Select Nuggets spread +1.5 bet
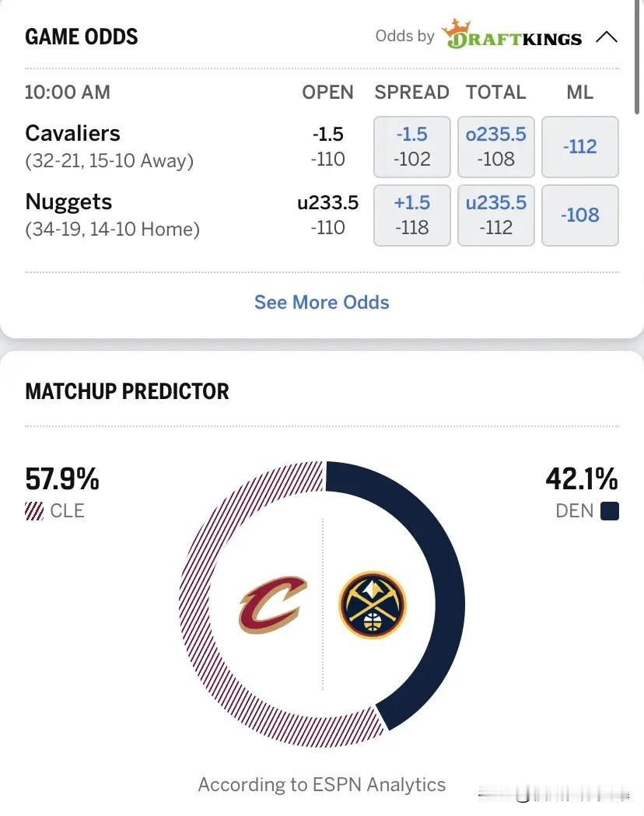 click(x=412, y=215)
